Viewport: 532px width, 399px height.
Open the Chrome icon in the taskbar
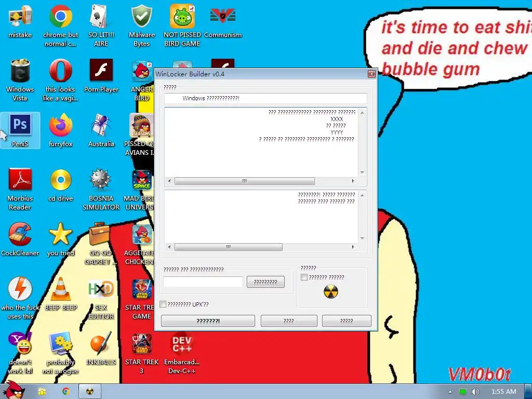[66, 392]
